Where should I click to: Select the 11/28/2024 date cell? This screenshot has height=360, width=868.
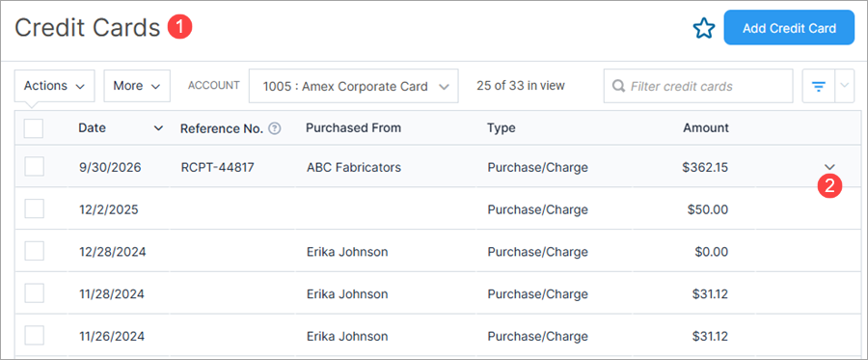coord(111,293)
